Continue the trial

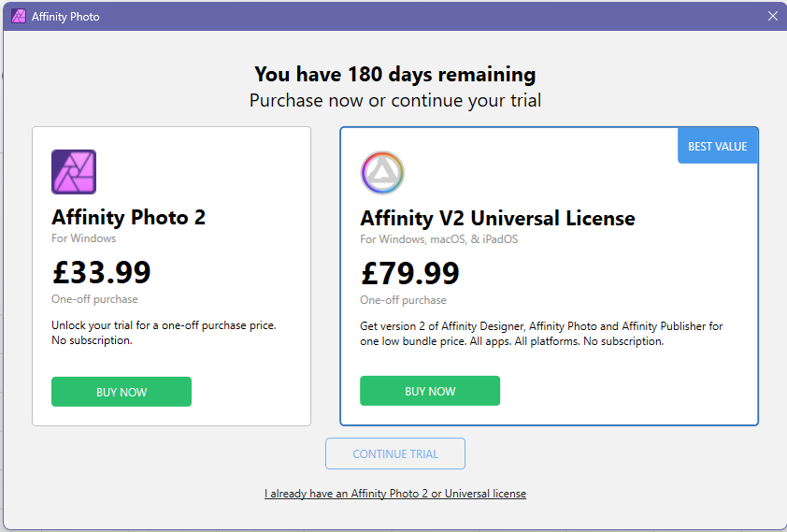395,453
